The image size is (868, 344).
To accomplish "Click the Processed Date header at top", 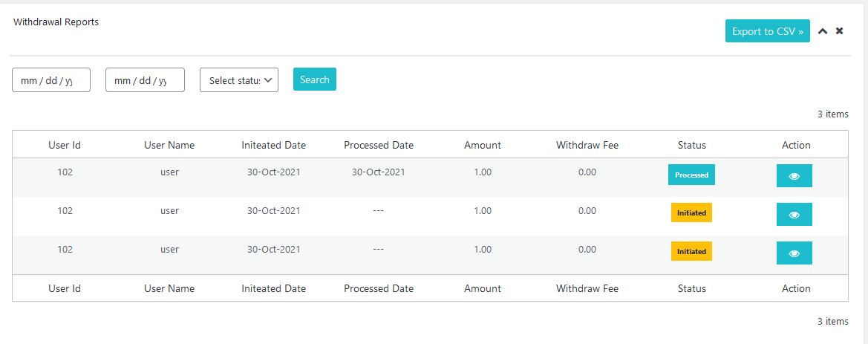I will click(x=379, y=145).
